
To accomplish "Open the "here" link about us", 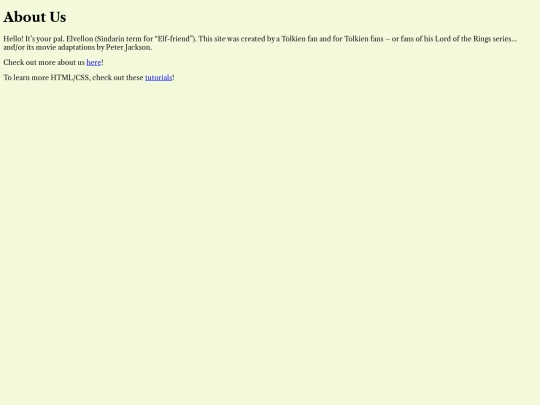I will click(94, 62).
